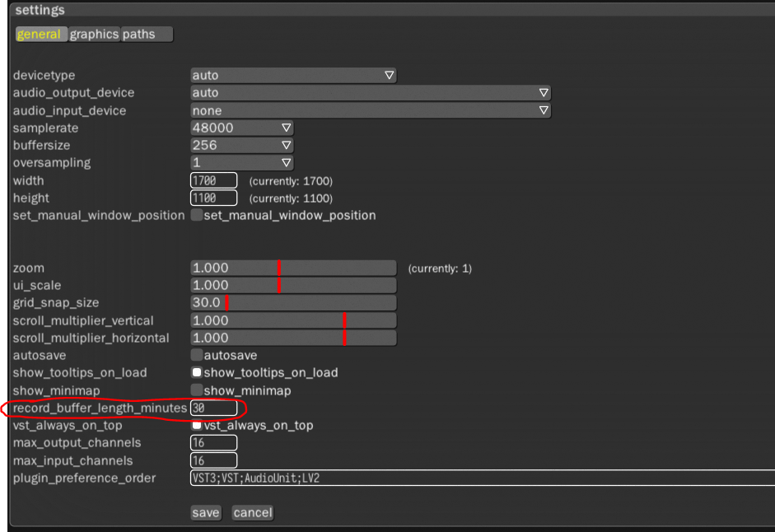Open the audio_input_device selector showing none
Image resolution: width=775 pixels, height=532 pixels.
coord(371,110)
